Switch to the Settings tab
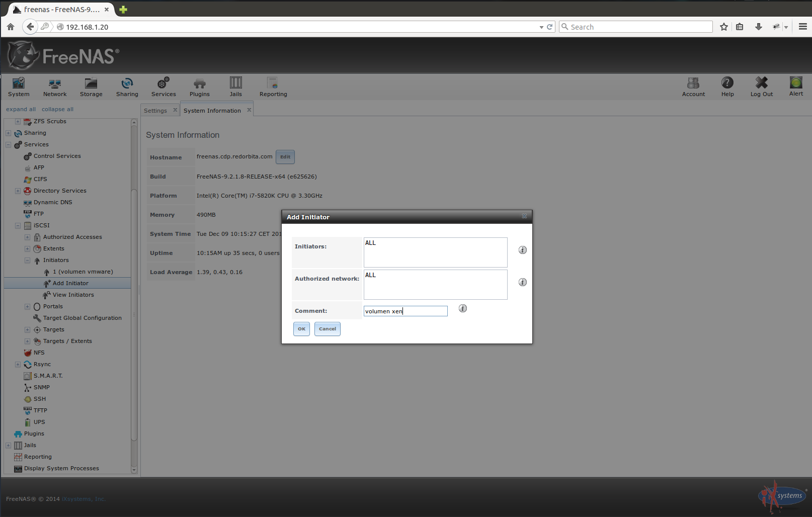 point(155,110)
